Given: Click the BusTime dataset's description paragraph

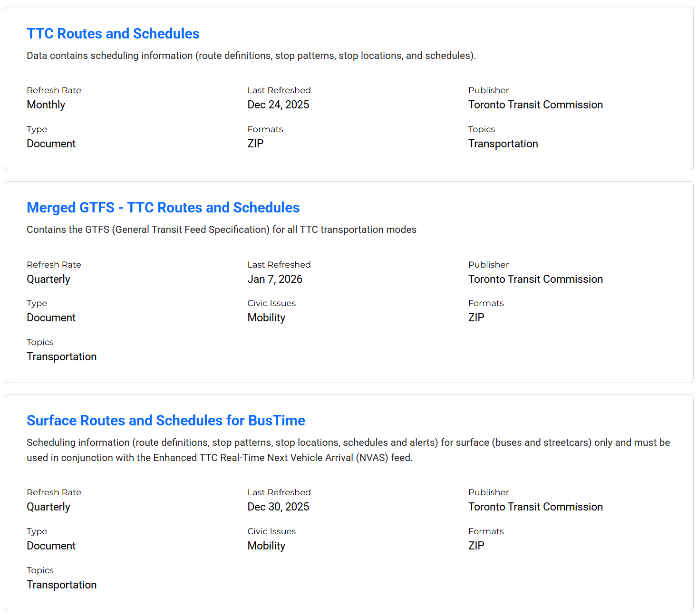Looking at the screenshot, I should point(348,450).
